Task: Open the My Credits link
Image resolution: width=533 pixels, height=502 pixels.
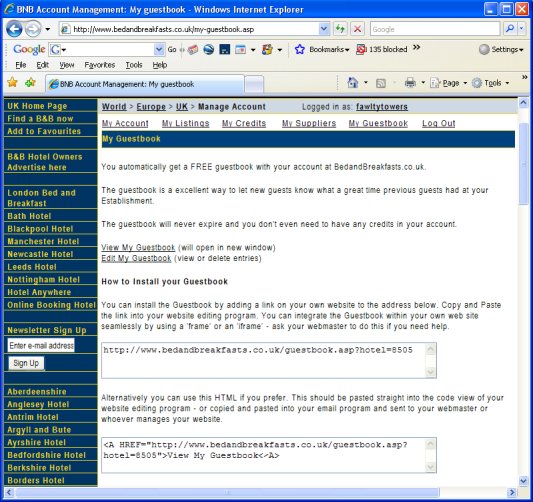Action: click(244, 123)
